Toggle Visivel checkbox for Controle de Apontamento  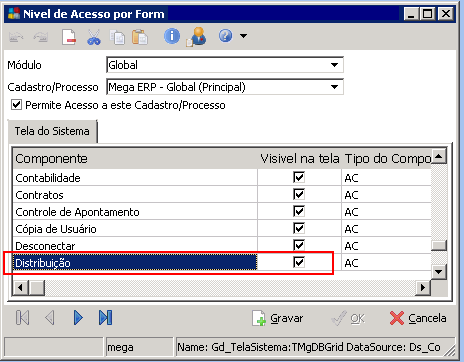(299, 211)
